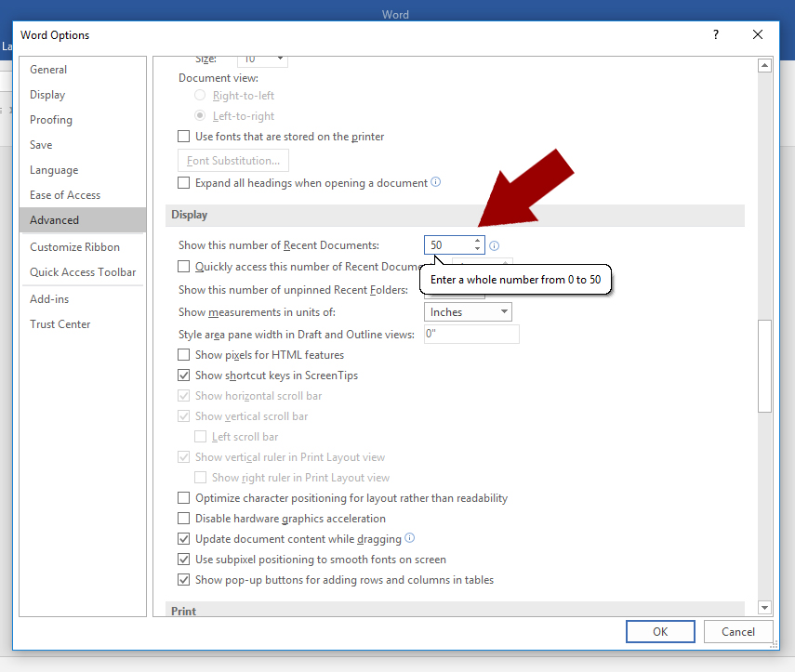The width and height of the screenshot is (795, 672).
Task: Open Word Options help question mark
Action: tap(716, 34)
